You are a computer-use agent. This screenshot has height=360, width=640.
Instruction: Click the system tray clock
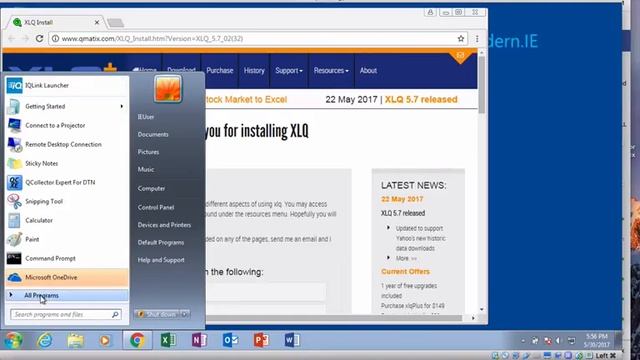pyautogui.click(x=596, y=340)
